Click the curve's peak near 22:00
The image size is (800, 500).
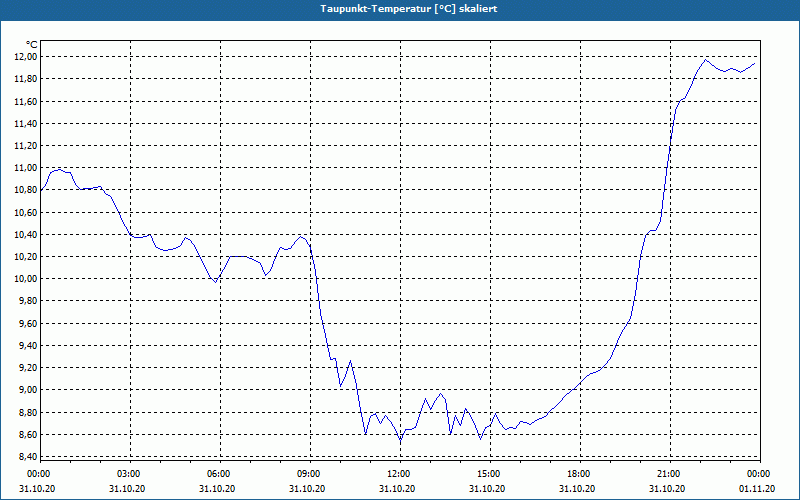tap(706, 60)
